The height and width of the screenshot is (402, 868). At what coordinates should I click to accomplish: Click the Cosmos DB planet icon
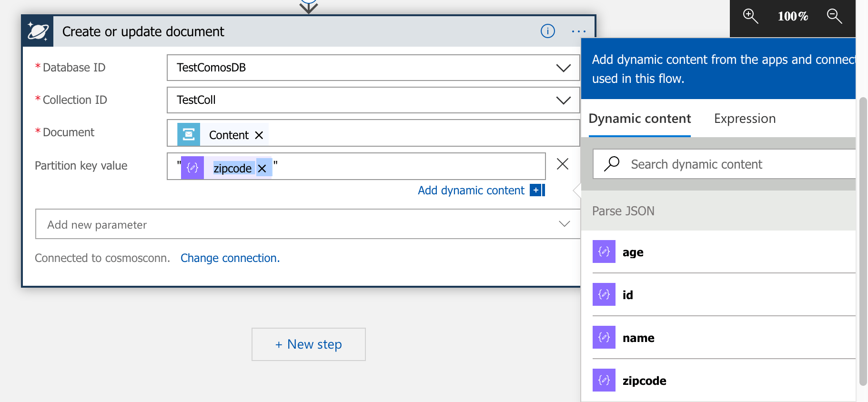pyautogui.click(x=38, y=31)
